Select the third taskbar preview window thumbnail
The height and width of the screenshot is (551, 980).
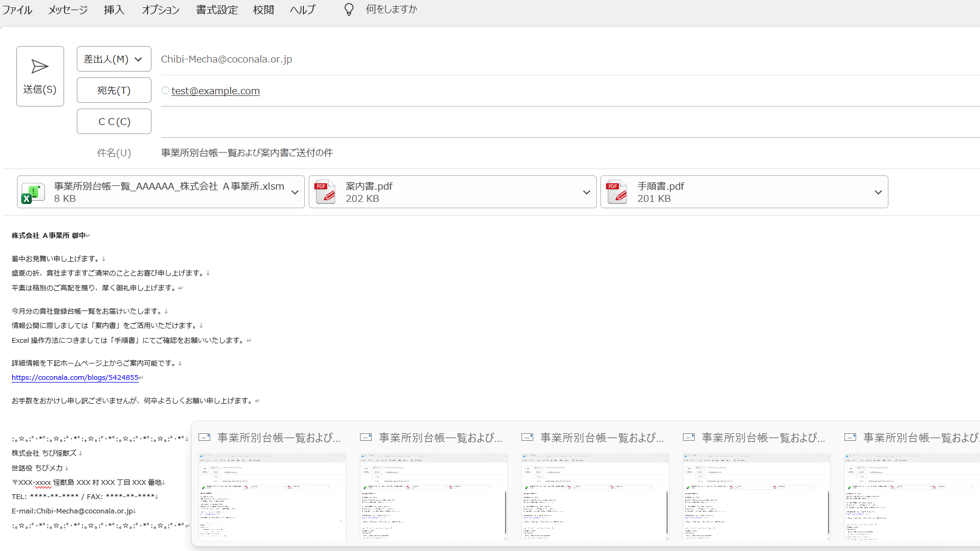tap(595, 496)
